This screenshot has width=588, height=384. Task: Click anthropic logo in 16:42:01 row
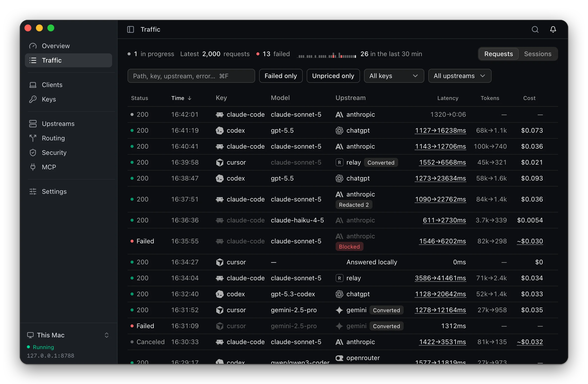point(339,115)
